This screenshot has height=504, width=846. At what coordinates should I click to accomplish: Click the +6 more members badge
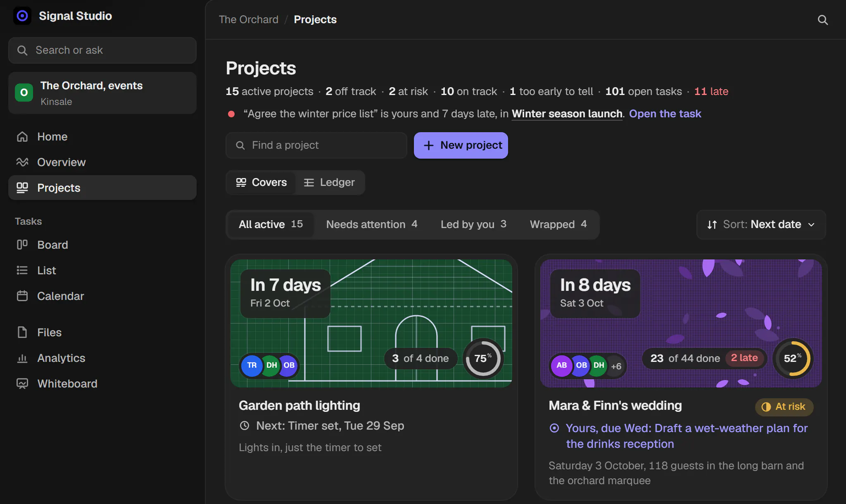point(616,366)
